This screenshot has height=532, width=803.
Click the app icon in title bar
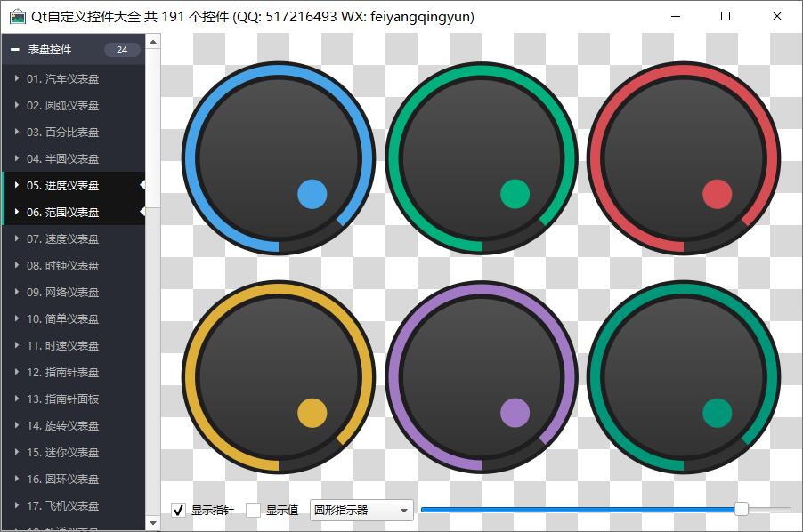pyautogui.click(x=17, y=17)
